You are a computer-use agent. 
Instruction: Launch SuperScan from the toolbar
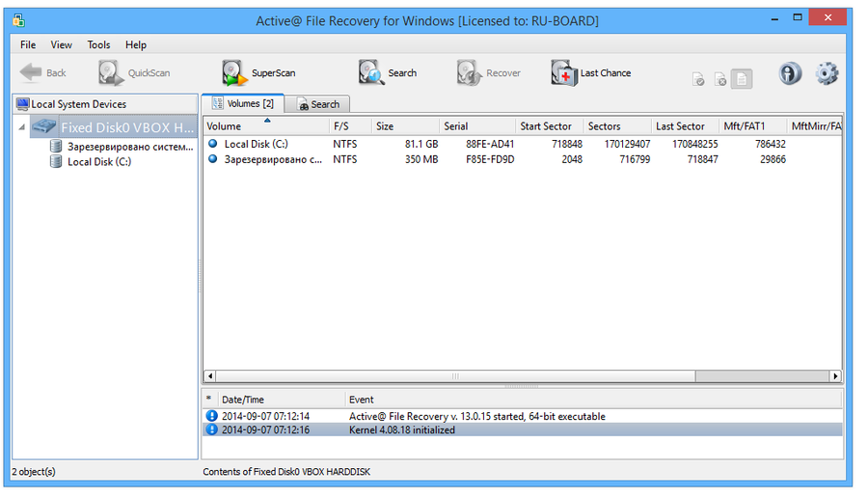[258, 72]
